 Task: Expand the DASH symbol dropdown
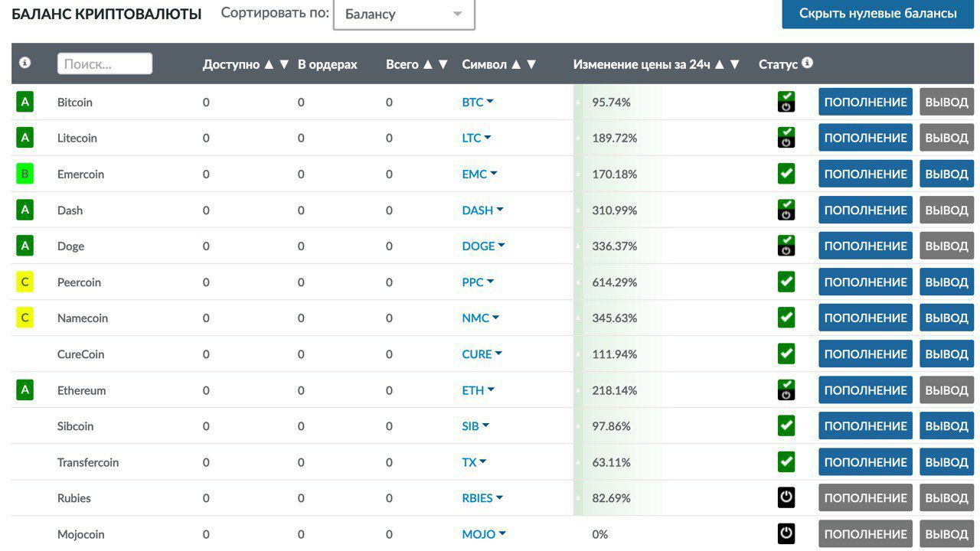(482, 210)
